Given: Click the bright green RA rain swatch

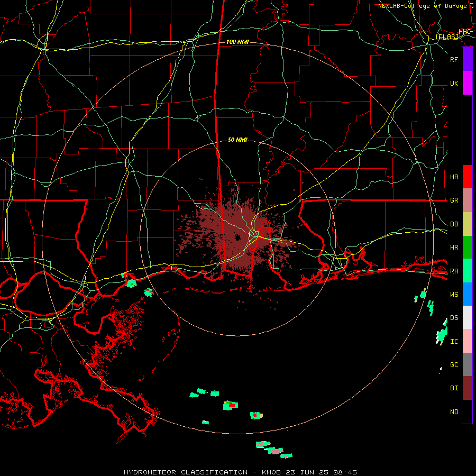Looking at the screenshot, I should (x=467, y=271).
